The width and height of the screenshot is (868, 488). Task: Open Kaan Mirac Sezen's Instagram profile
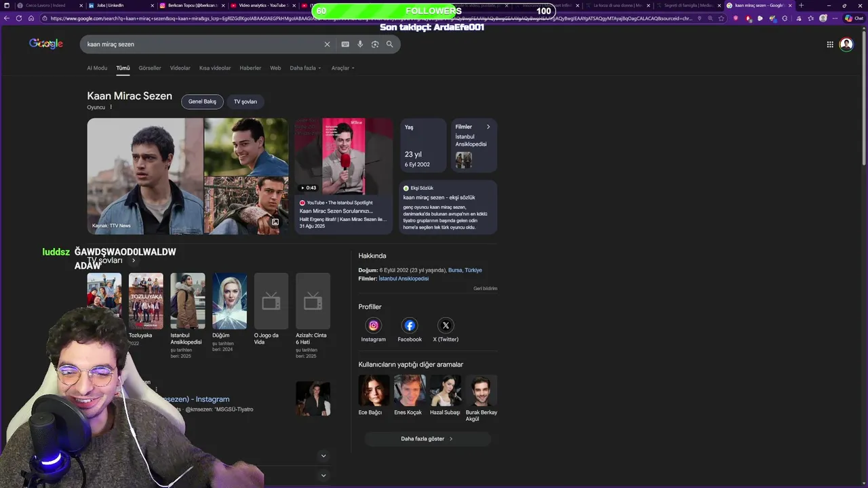(373, 330)
